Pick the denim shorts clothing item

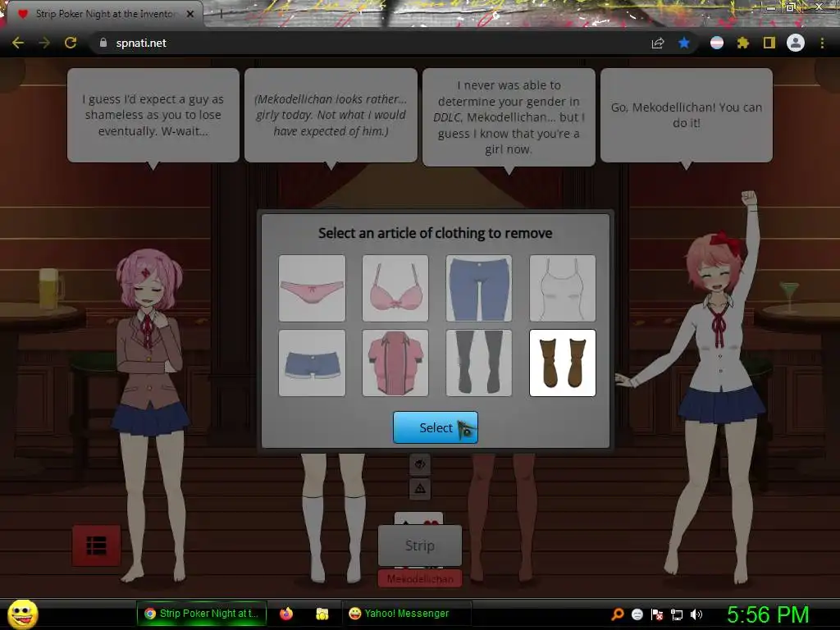click(x=312, y=363)
